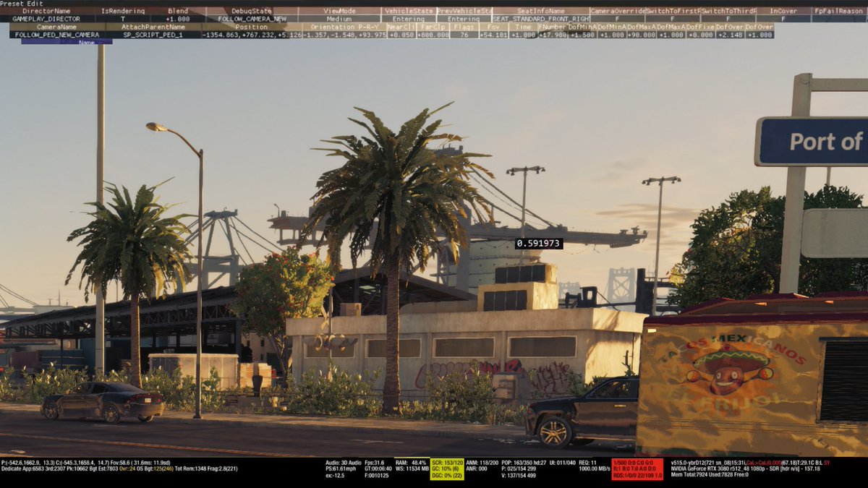The image size is (868, 488).
Task: Select the ViewMode column header
Action: 339,12
